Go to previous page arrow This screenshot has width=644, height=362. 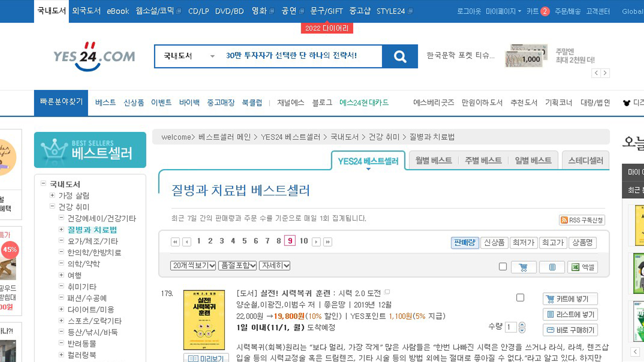(x=187, y=242)
